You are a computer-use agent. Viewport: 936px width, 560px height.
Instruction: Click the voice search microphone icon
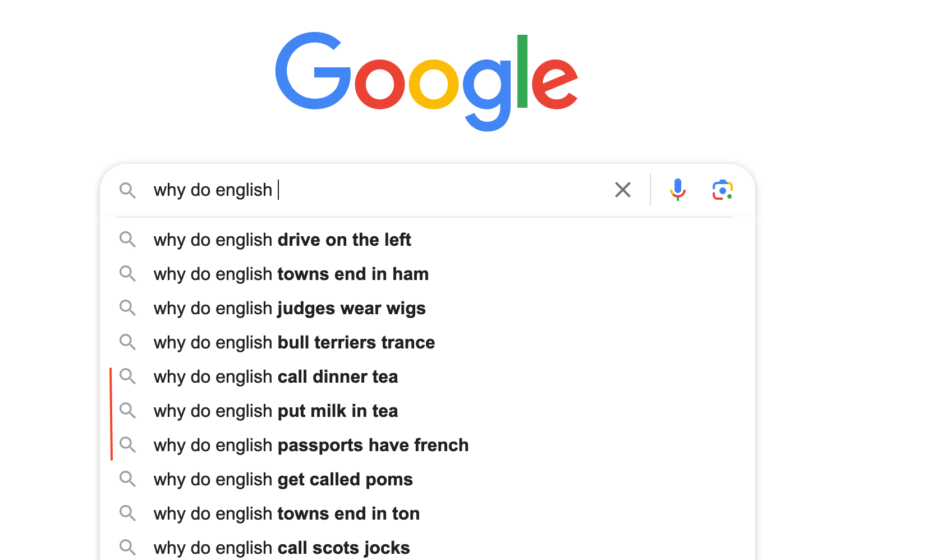point(677,190)
